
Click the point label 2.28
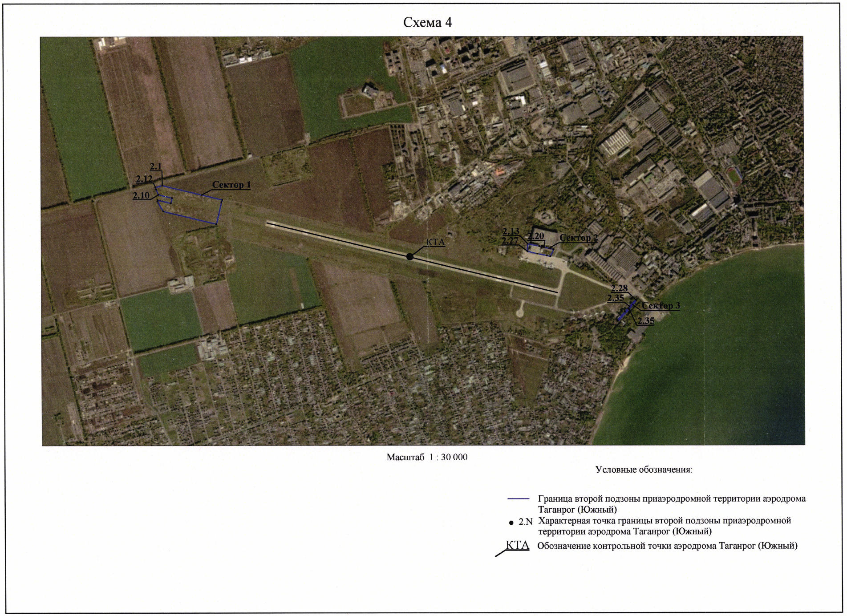(619, 288)
